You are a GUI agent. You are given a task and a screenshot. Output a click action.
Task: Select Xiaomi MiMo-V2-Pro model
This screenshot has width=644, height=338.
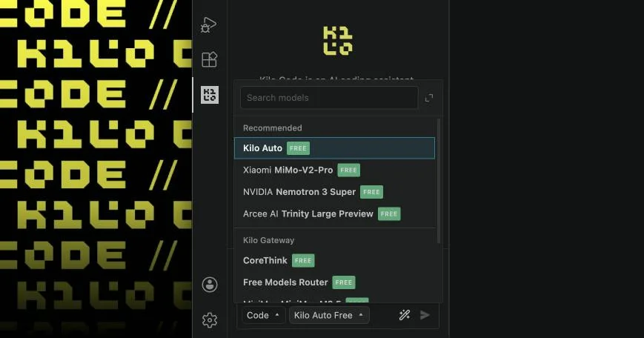pyautogui.click(x=334, y=170)
